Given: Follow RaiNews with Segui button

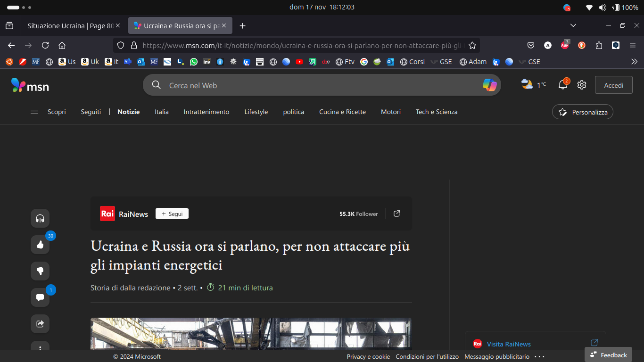Looking at the screenshot, I should point(172,214).
